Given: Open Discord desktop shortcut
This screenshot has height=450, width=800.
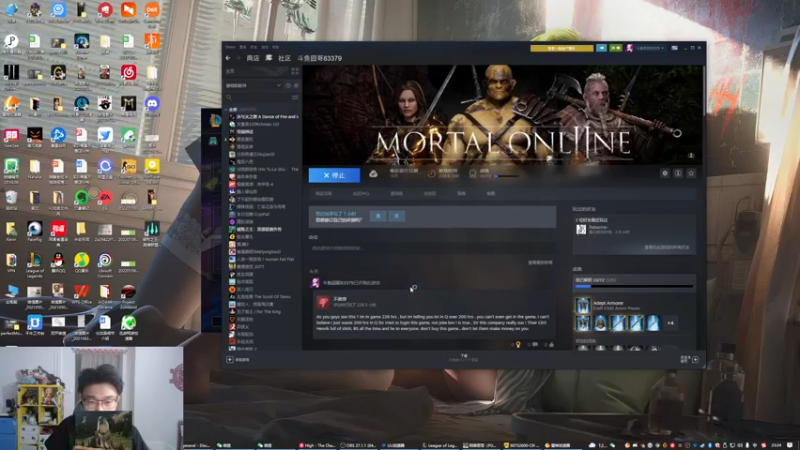Looking at the screenshot, I should tap(152, 106).
